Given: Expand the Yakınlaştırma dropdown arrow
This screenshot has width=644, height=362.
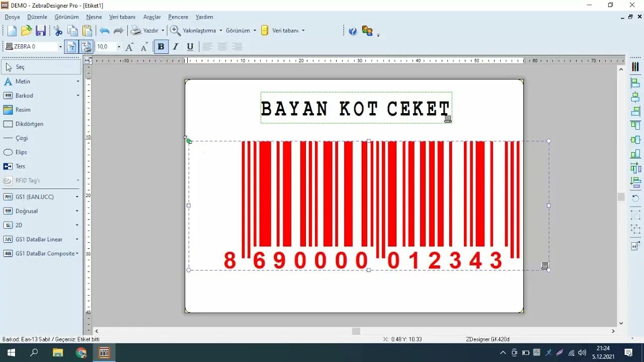Looking at the screenshot, I should [220, 31].
